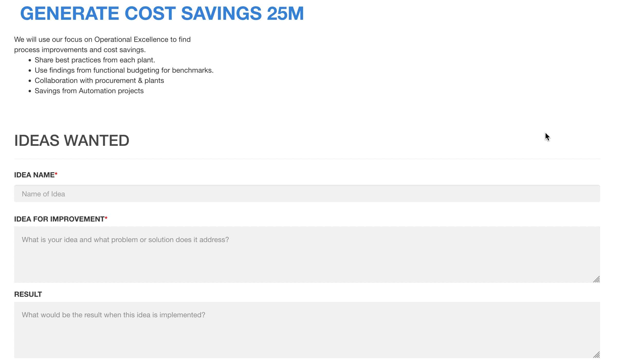Grab the Idea for Improvement resize handle
Viewport: 621px width, 364px height.
tap(596, 279)
